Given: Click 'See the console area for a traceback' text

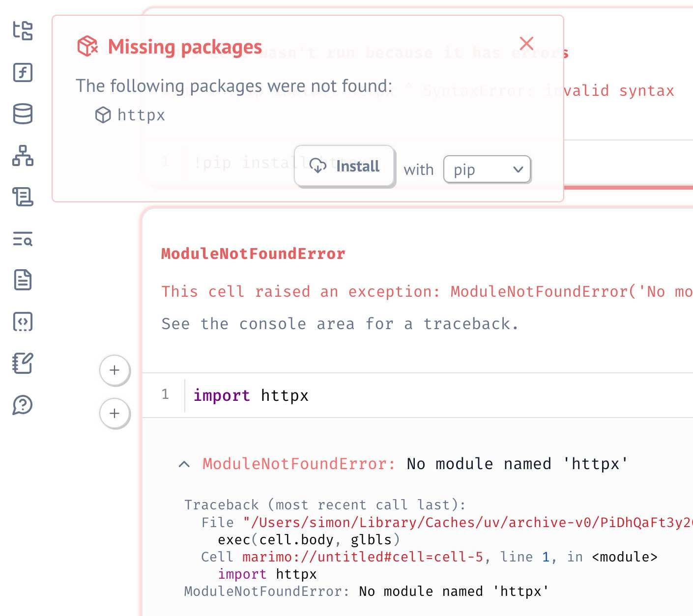Looking at the screenshot, I should click(x=340, y=324).
